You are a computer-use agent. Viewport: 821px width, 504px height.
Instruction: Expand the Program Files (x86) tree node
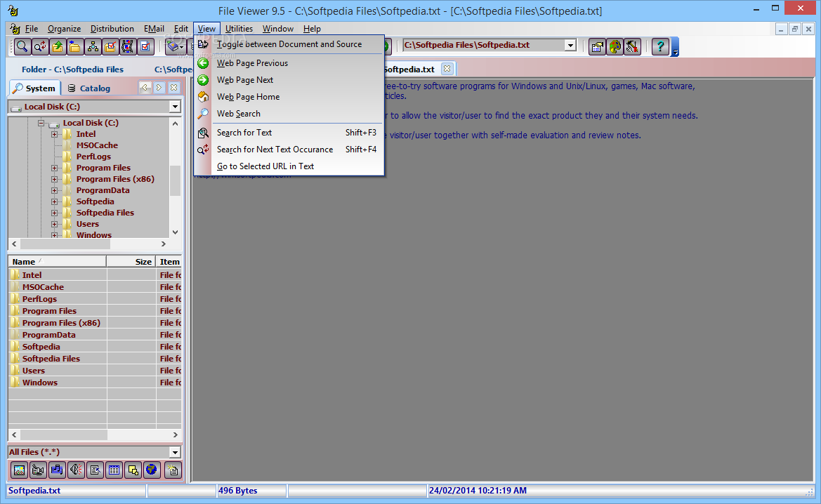point(55,179)
